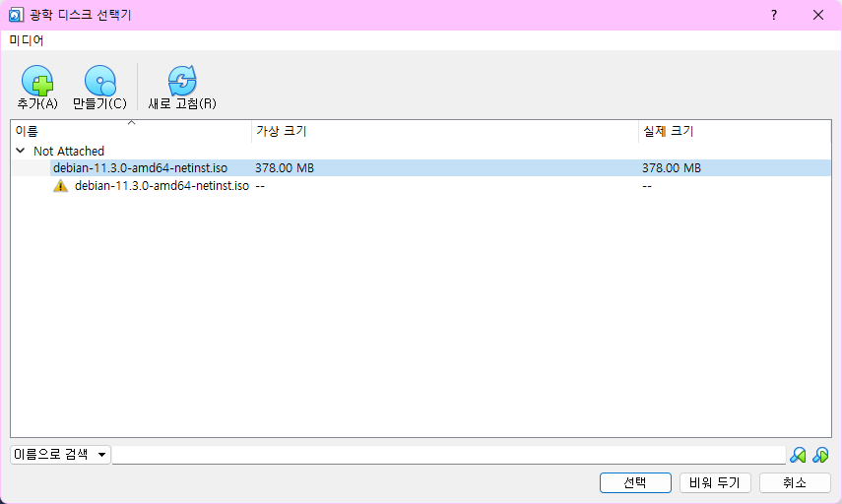Screen dimensions: 842x504
Task: Collapse the Not Attached group
Action: [x=21, y=151]
